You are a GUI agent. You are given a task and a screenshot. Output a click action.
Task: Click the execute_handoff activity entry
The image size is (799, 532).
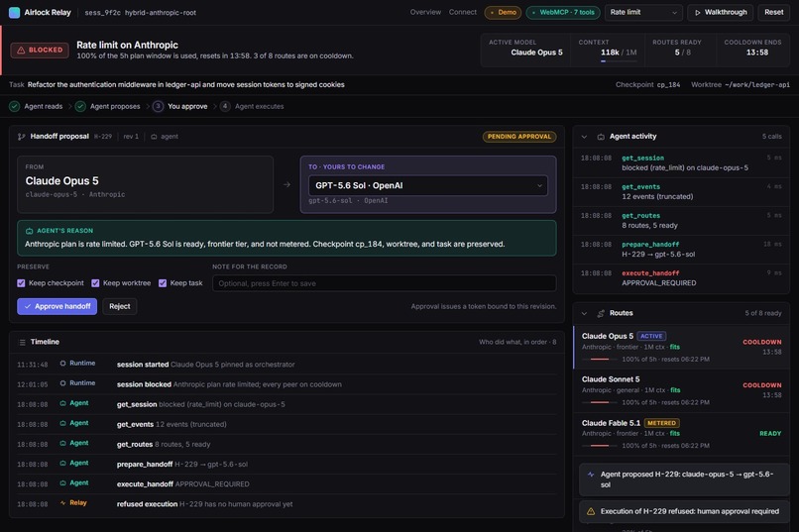point(681,278)
